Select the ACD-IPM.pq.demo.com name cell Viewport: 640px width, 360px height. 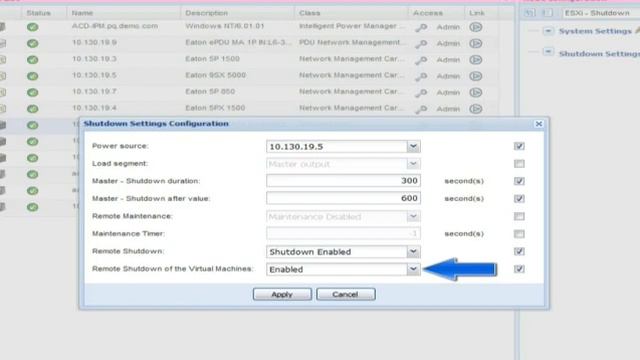[x=115, y=26]
